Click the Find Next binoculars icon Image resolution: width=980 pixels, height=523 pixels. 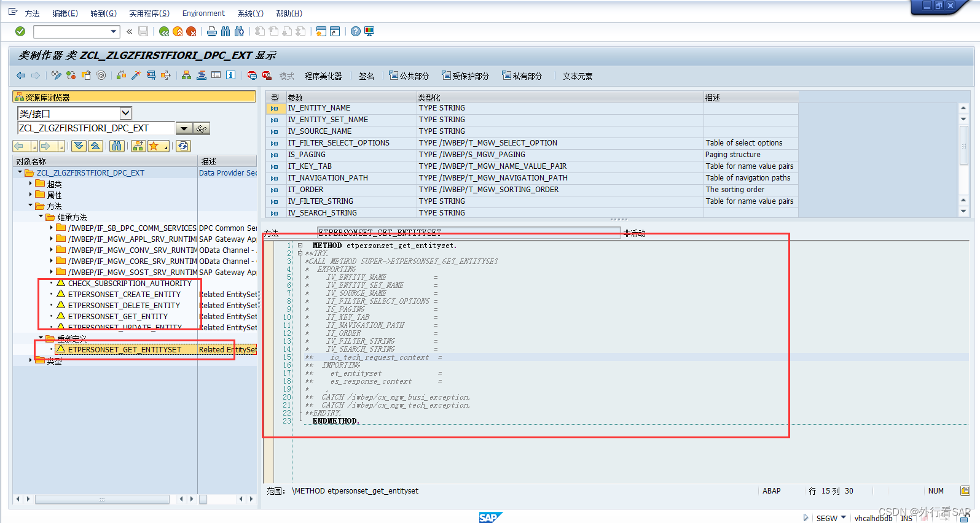pos(239,31)
